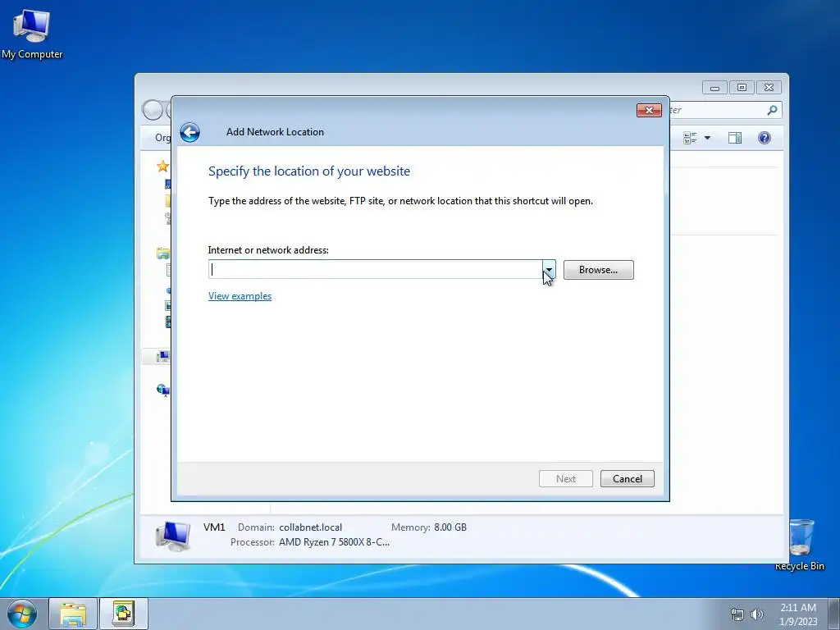This screenshot has width=840, height=630.
Task: Open the volume speaker tray icon
Action: 757,614
